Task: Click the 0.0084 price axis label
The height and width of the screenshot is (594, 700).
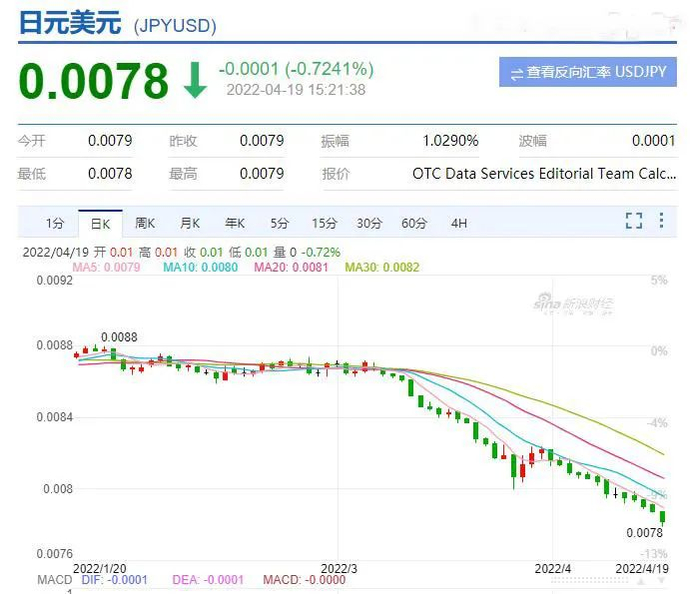Action: 54,417
